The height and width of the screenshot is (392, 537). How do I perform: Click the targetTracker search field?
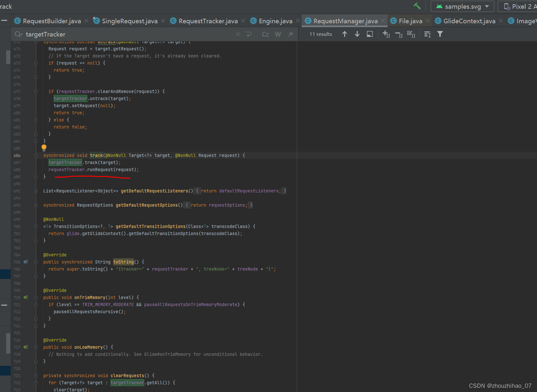(129, 34)
